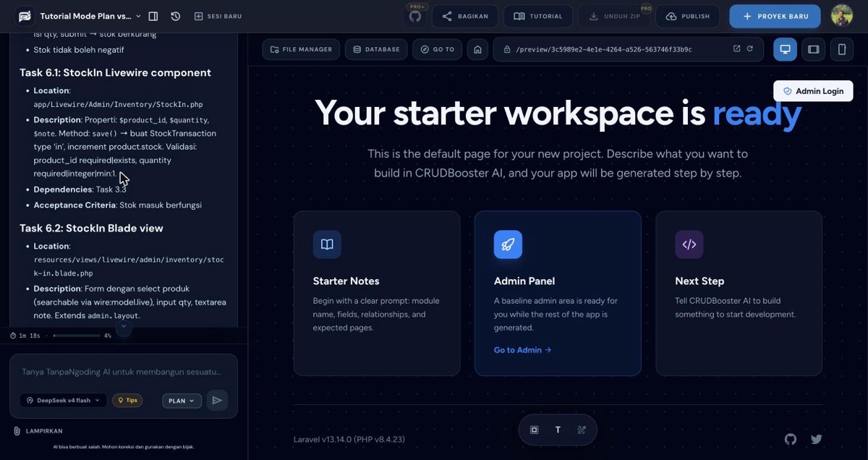868x460 pixels.
Task: Select the text 'T' tool in bottom toolbar
Action: (x=558, y=430)
